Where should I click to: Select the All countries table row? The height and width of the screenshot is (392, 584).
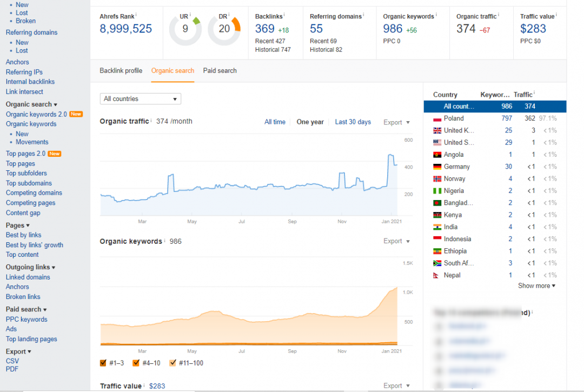coord(495,107)
